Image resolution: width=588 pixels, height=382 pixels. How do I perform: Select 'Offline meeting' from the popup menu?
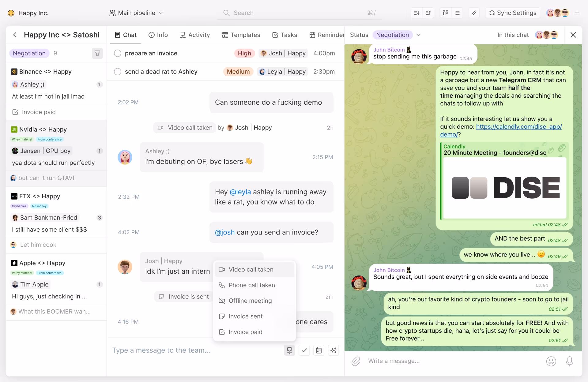(x=250, y=301)
